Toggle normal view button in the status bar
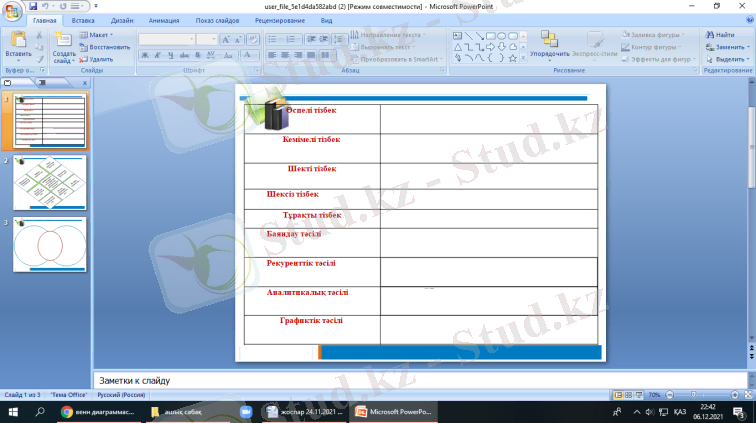 coord(616,395)
